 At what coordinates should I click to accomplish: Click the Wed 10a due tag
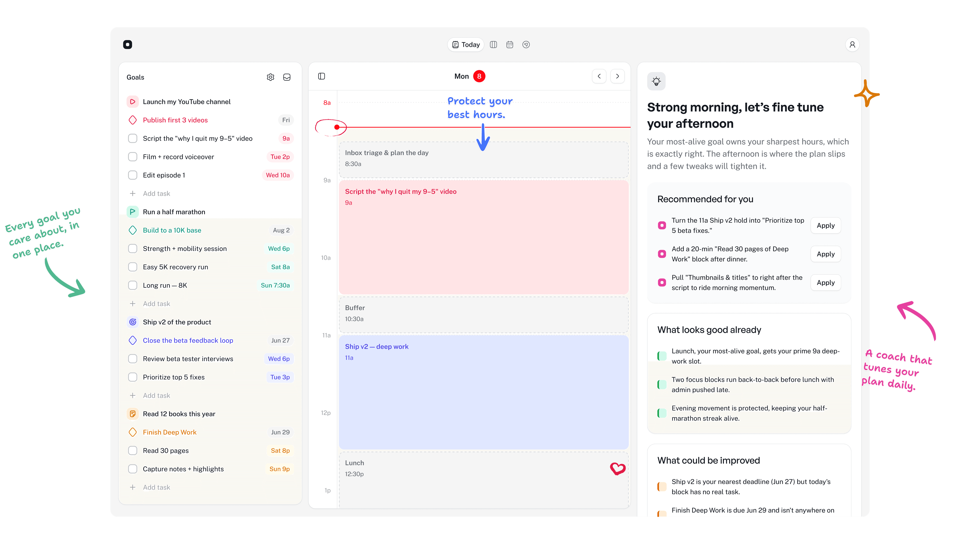tap(278, 175)
